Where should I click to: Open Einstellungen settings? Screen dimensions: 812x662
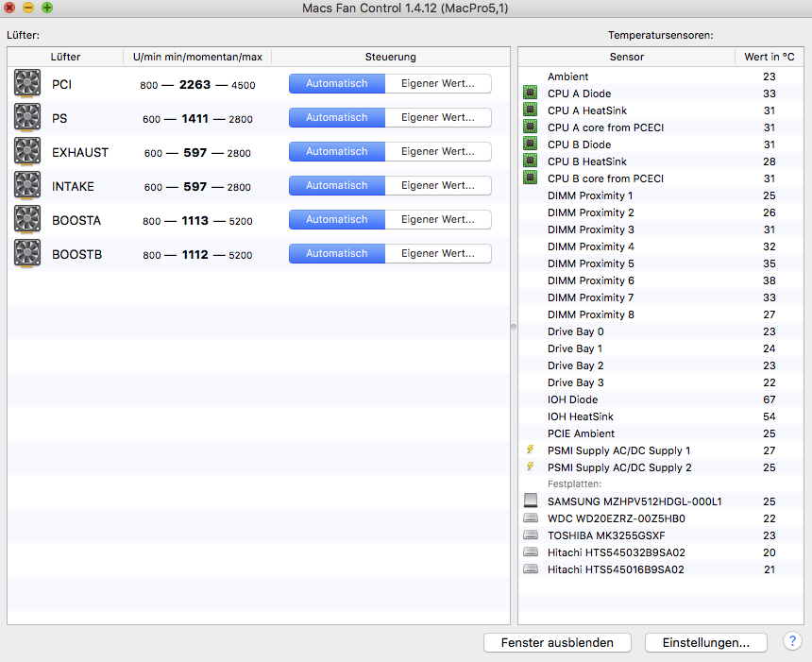coord(706,643)
